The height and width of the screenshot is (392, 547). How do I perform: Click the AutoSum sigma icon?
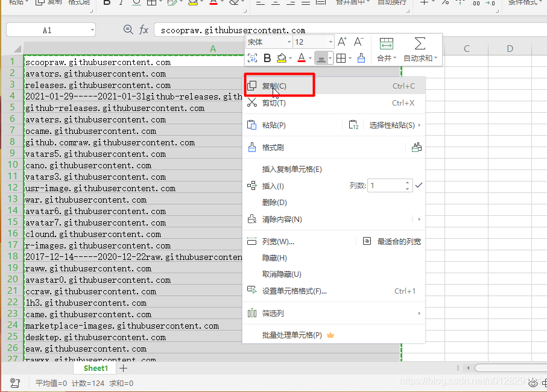tap(420, 43)
